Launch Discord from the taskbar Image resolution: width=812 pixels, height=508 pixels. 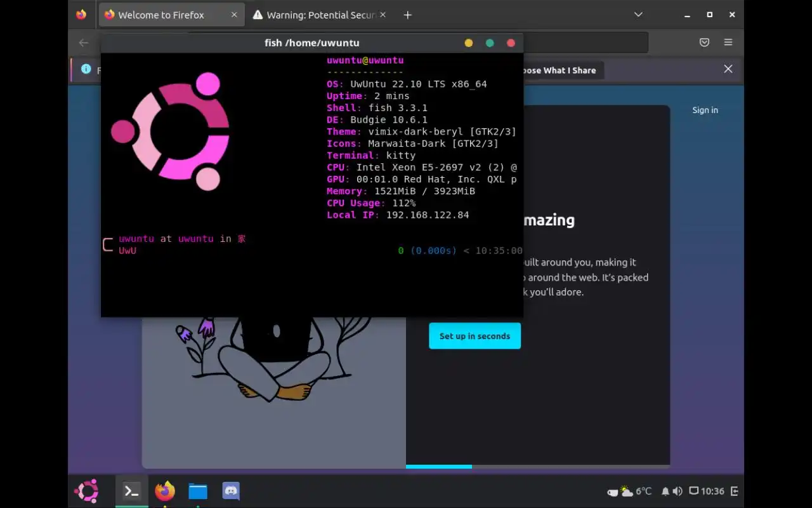[231, 490]
